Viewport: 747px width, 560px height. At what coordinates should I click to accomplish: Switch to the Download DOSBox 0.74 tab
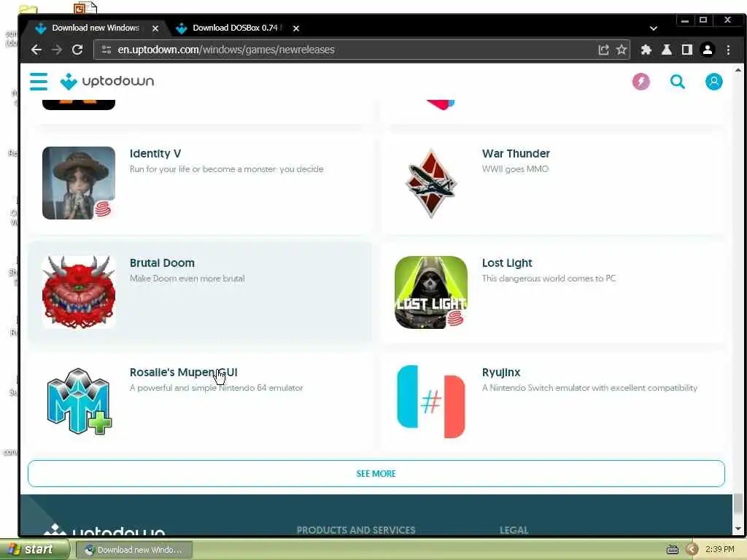pyautogui.click(x=237, y=28)
